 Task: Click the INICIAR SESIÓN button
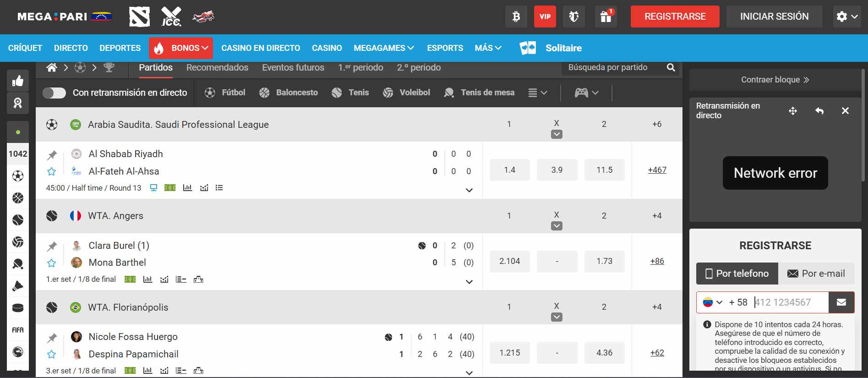coord(774,16)
